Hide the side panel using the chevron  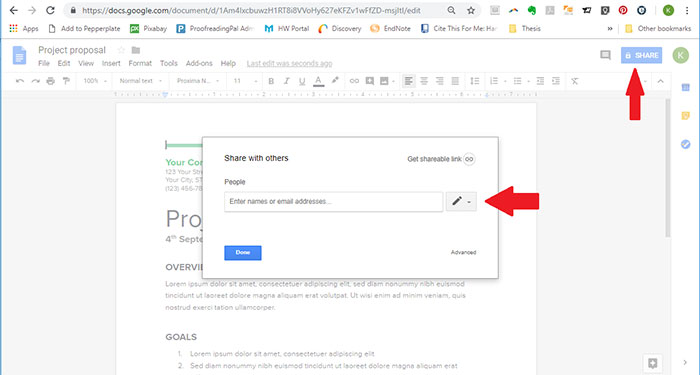pos(685,362)
